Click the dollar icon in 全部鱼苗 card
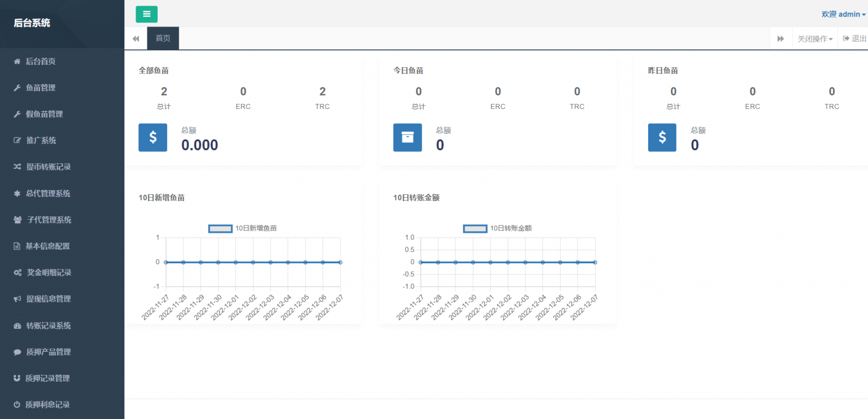Viewport: 868px width, 419px height. 153,137
